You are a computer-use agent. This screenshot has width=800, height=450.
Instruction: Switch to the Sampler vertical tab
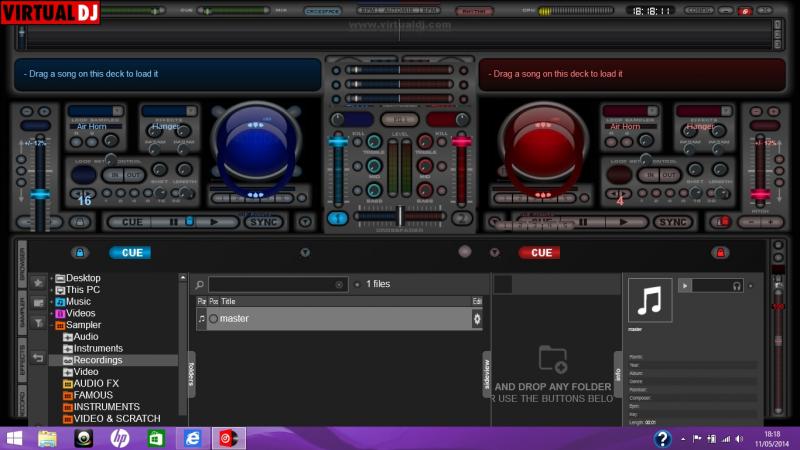22,312
